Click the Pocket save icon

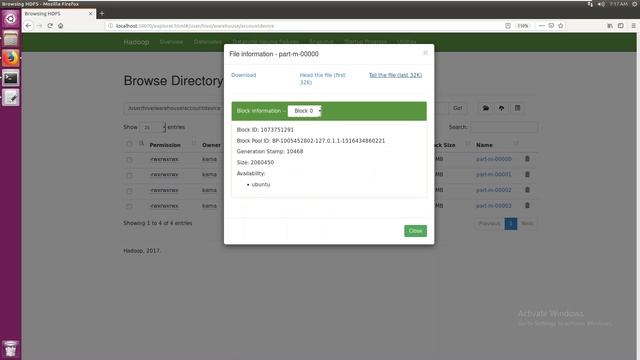(x=551, y=26)
